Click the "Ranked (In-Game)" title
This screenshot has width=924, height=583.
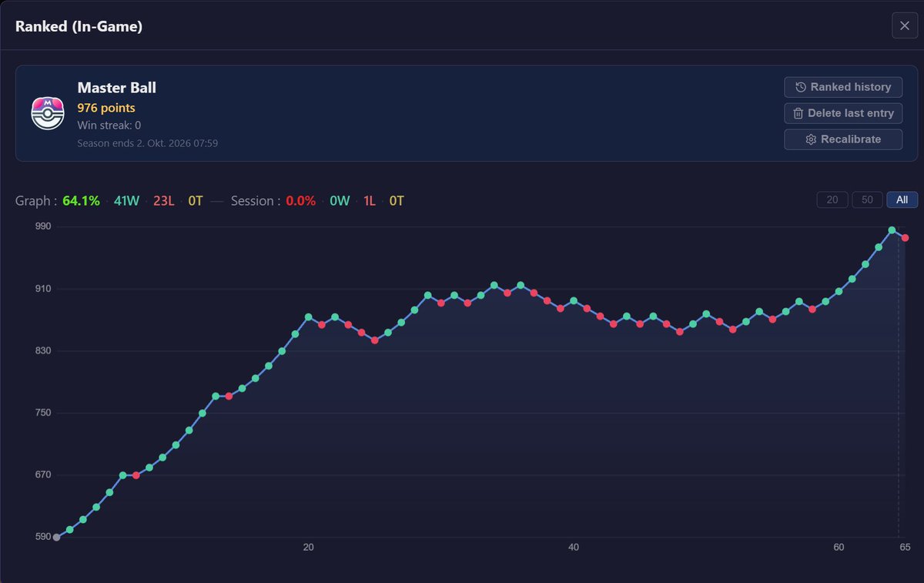[79, 26]
